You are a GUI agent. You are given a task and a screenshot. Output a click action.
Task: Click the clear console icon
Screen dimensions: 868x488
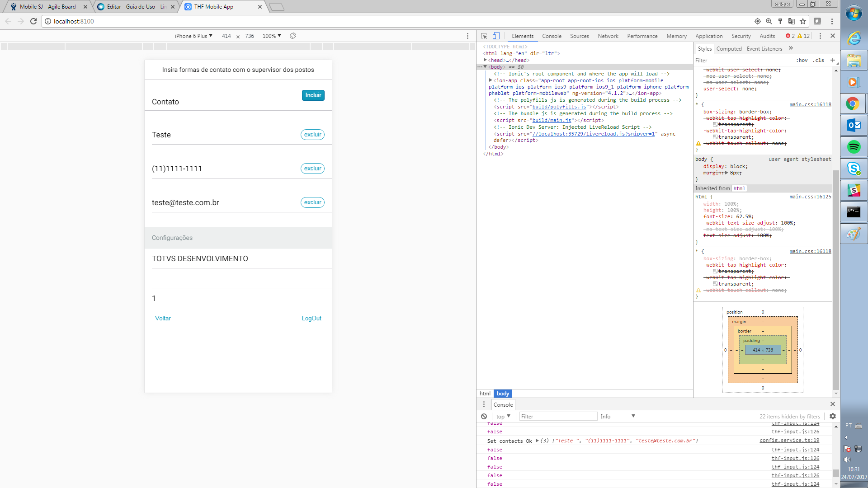tap(484, 416)
